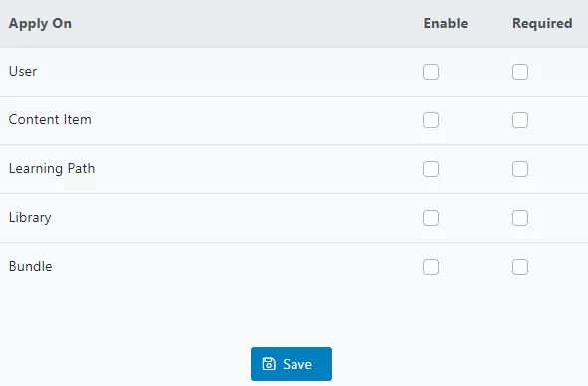The image size is (588, 386).
Task: Enable the Content Item option
Action: (x=431, y=120)
